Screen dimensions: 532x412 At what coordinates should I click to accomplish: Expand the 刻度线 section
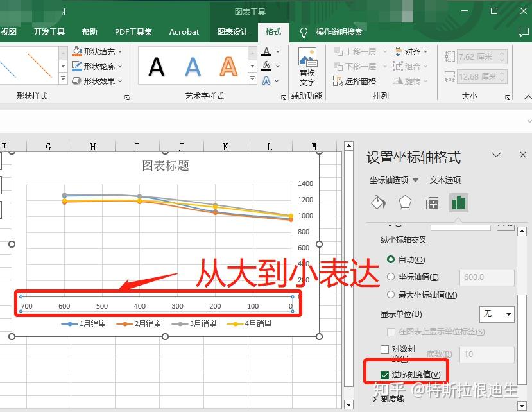point(389,399)
